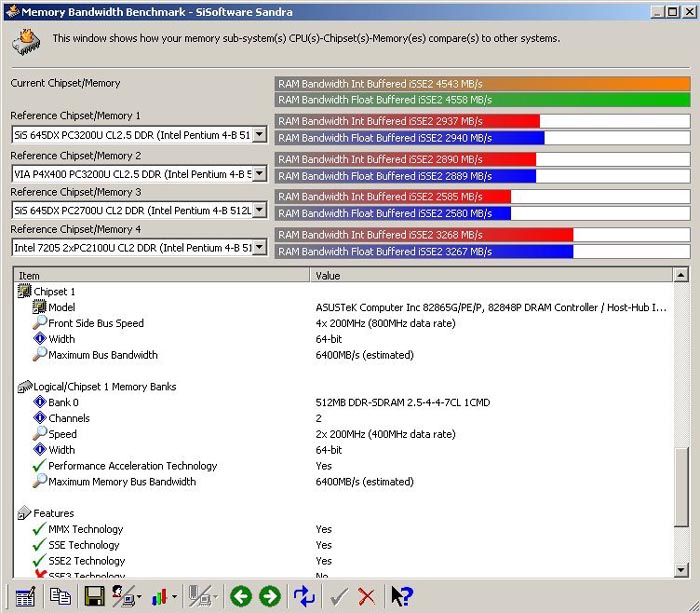Image resolution: width=700 pixels, height=613 pixels.
Task: Select the Chipset 1 group row
Action: tap(344, 292)
